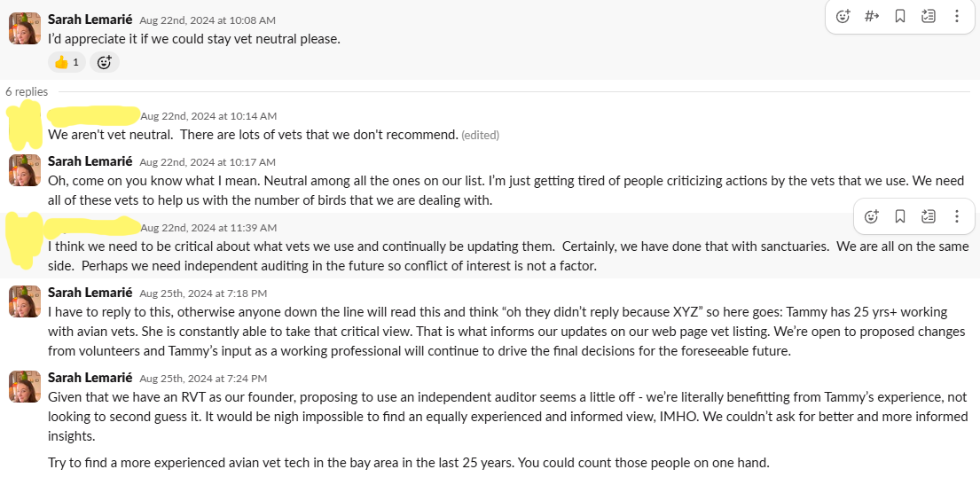
Task: Click the 11:39 AM reply timestamp
Action: tap(208, 228)
